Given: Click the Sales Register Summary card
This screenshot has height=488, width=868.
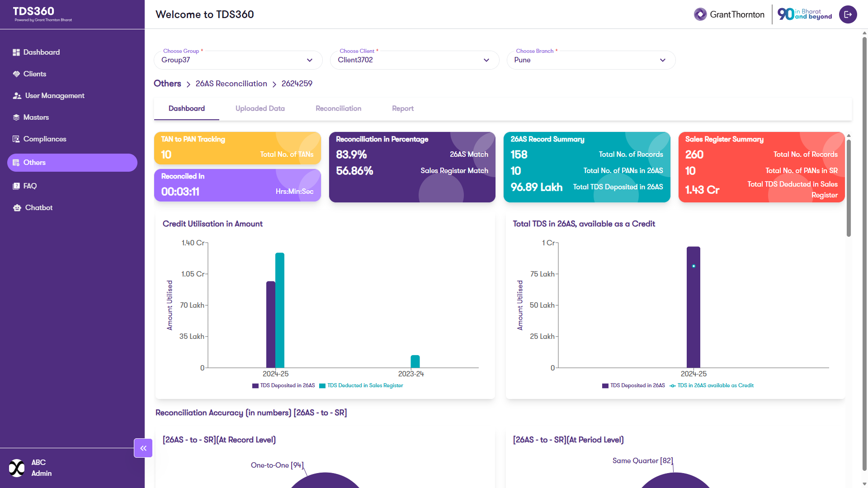Looking at the screenshot, I should pyautogui.click(x=762, y=167).
